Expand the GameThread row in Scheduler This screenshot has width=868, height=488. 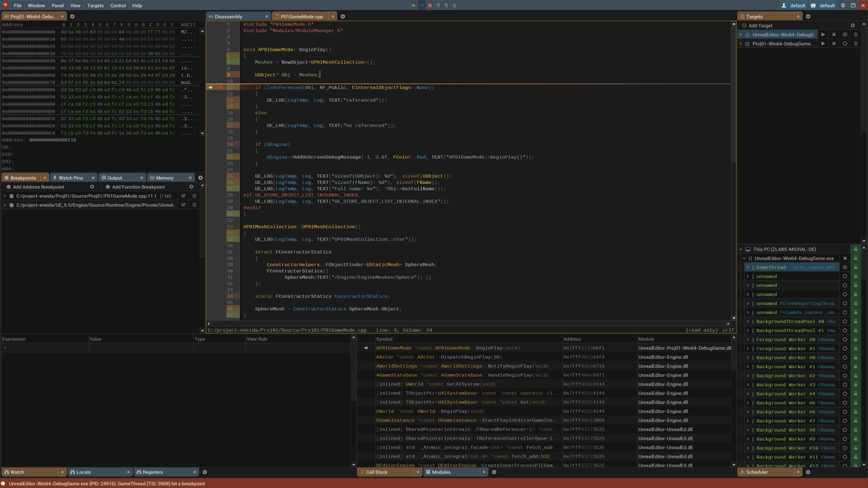pyautogui.click(x=748, y=267)
